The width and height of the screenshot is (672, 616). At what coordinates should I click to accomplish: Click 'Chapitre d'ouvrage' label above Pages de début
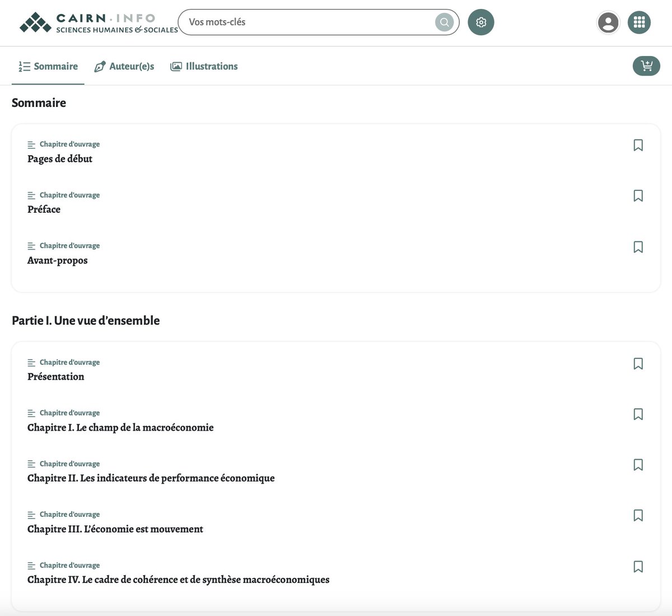click(69, 144)
